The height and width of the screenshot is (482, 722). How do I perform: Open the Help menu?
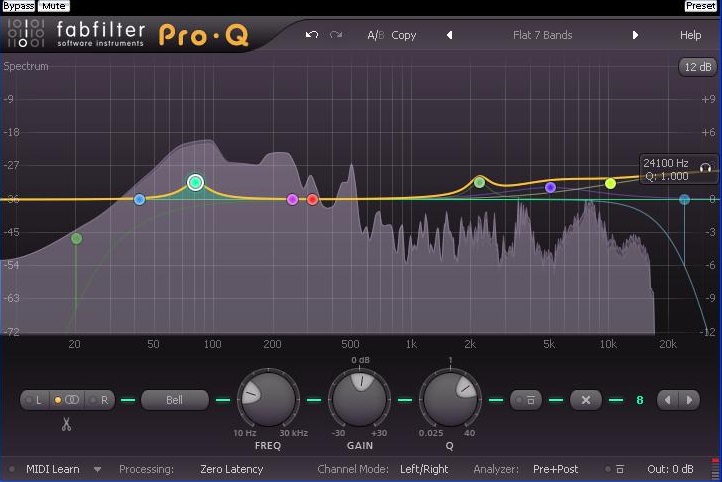(690, 35)
